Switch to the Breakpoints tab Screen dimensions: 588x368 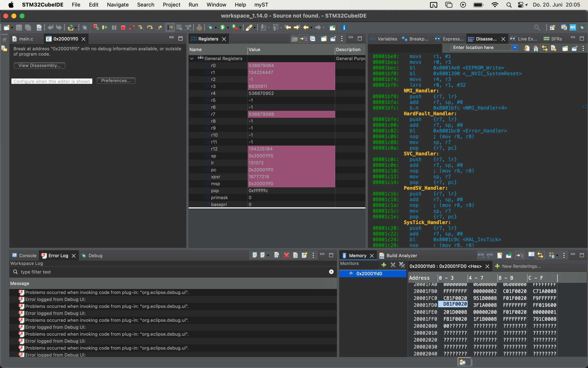pos(415,39)
